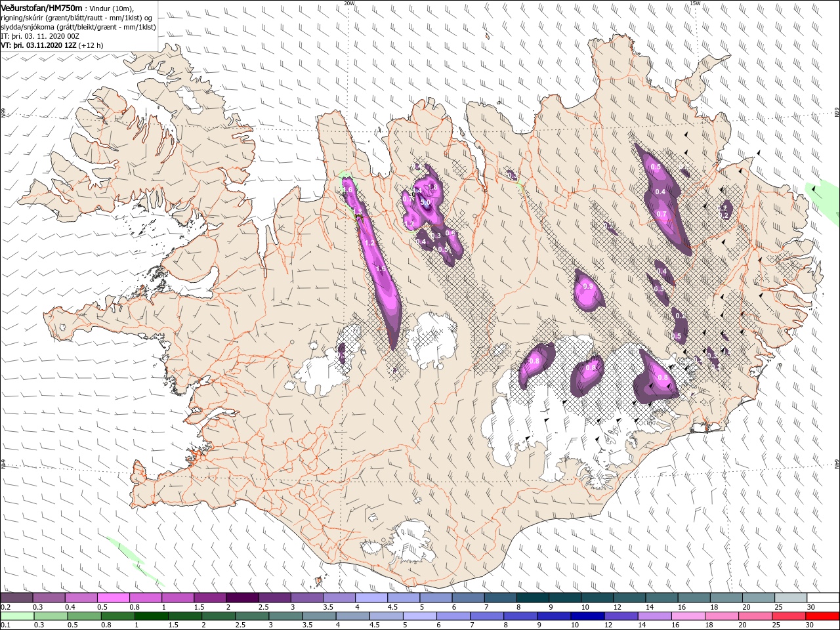Viewport: 840px width, 630px height.
Task: Click the 0.1 label in rain legend
Action: coord(5,625)
